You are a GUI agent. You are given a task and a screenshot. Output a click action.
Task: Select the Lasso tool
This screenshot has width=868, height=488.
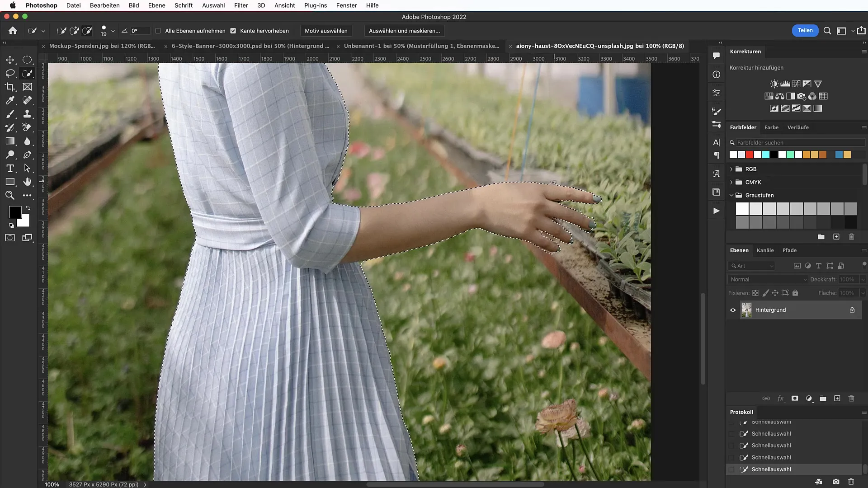(10, 73)
